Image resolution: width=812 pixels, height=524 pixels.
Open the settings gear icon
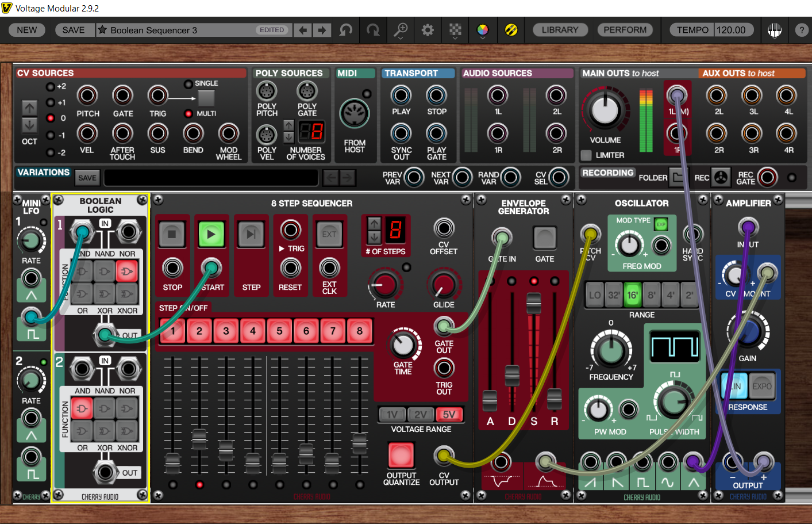(428, 30)
